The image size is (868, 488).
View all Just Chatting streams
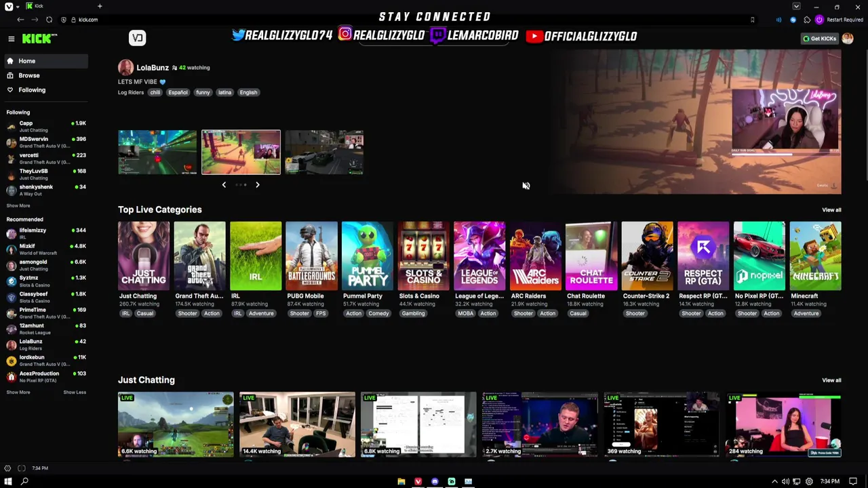831,380
